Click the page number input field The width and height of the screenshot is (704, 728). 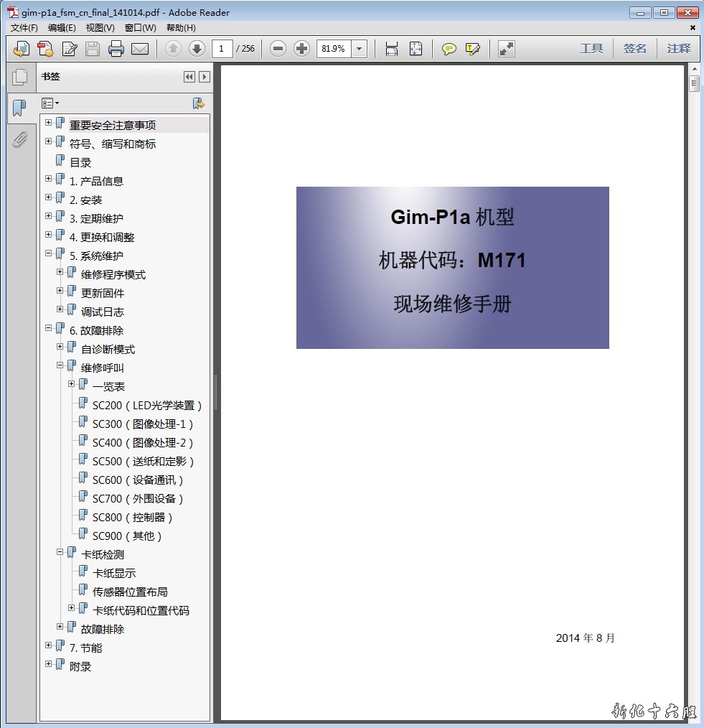click(222, 49)
